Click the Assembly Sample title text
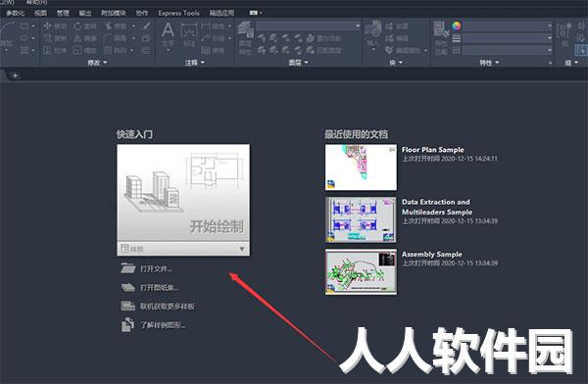 tap(432, 255)
